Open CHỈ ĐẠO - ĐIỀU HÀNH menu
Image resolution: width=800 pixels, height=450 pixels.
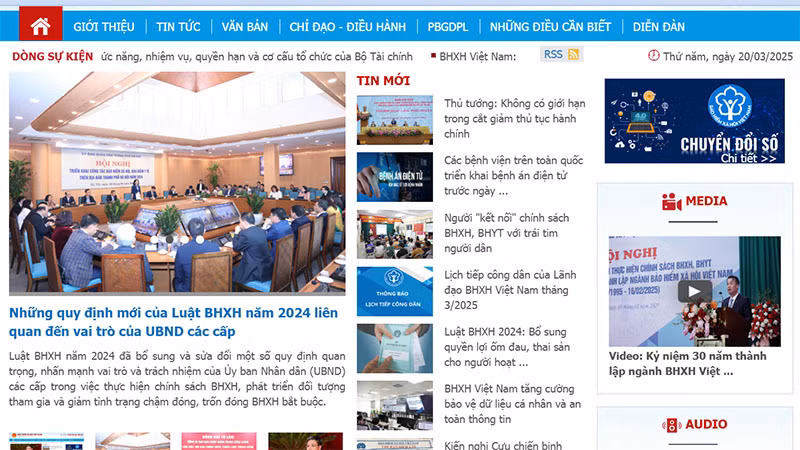(348, 27)
